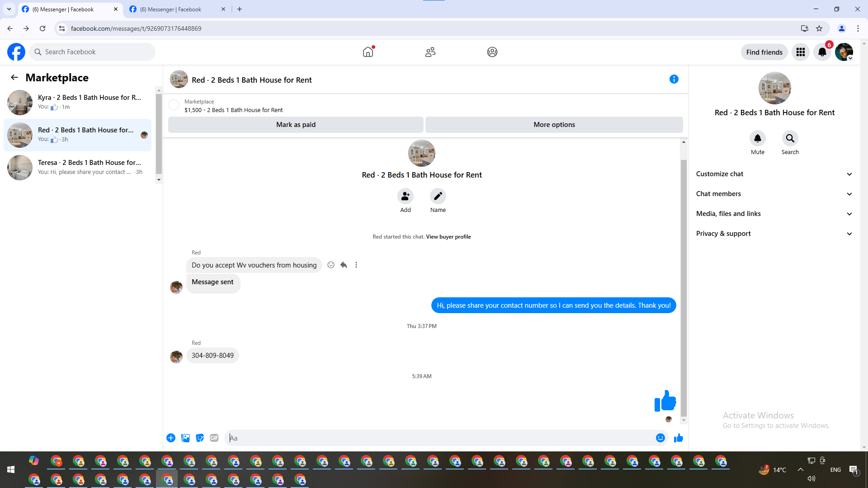This screenshot has height=488, width=868.
Task: Open the Facebook menu grid icon
Action: (x=801, y=52)
